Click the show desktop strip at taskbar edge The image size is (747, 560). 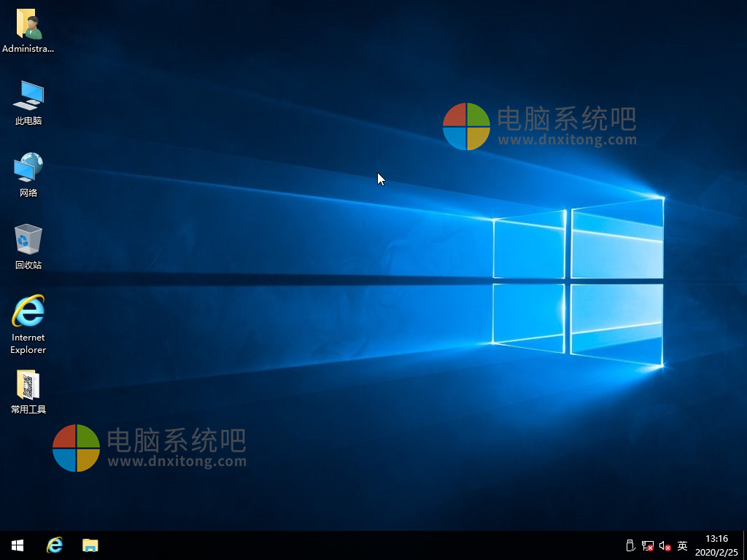coord(745,545)
